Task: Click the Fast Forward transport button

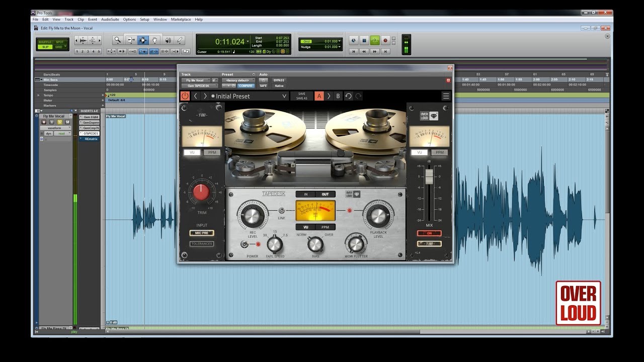Action: pos(375,51)
